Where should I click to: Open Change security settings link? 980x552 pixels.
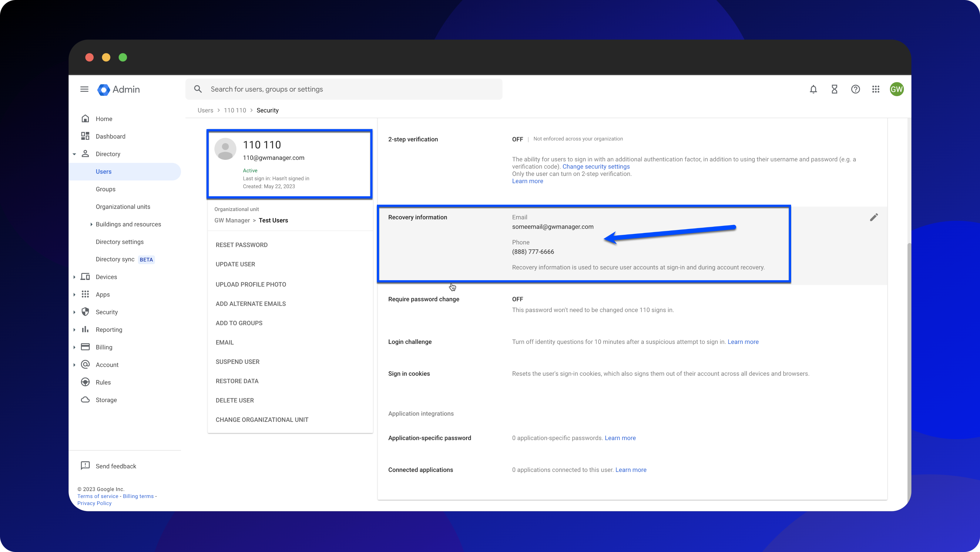click(596, 166)
